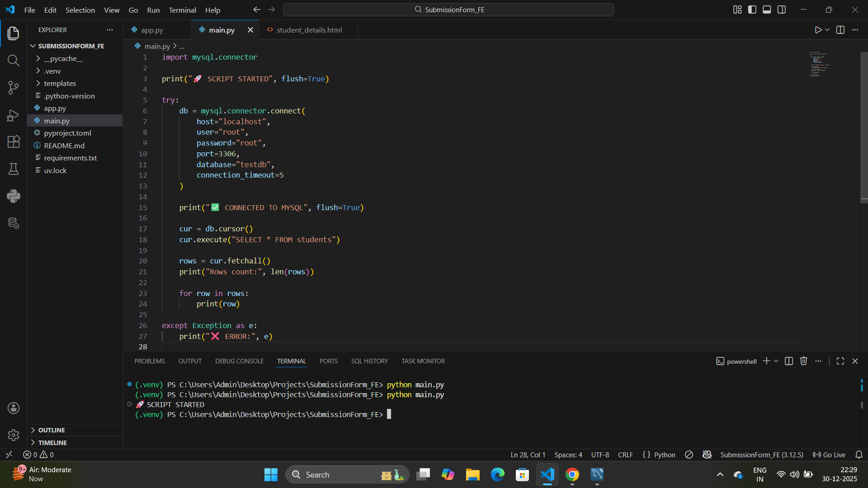Screen dimensions: 868x488
Task: Open Google Chrome from the taskbar
Action: pos(572,474)
